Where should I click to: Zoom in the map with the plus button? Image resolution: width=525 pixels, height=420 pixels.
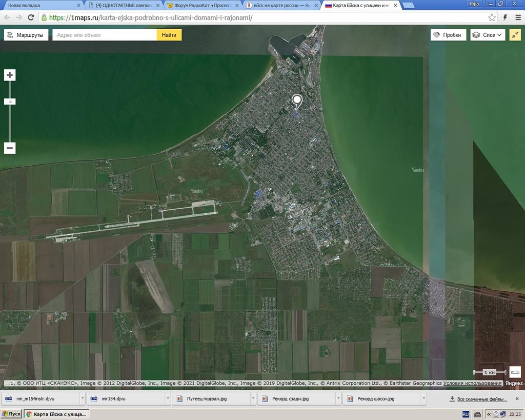(x=10, y=75)
